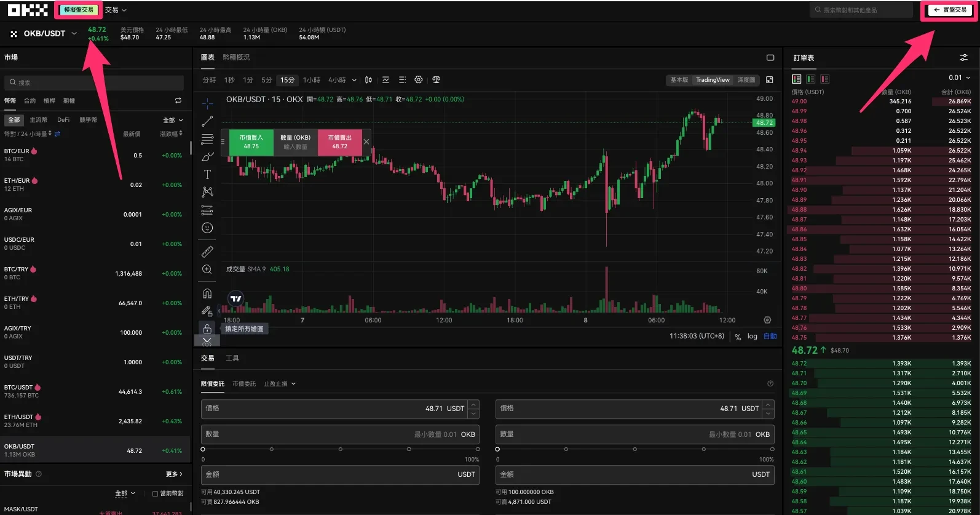Toggle stay in drawing mode pencil-lock
This screenshot has height=515, width=980.
pos(207,311)
